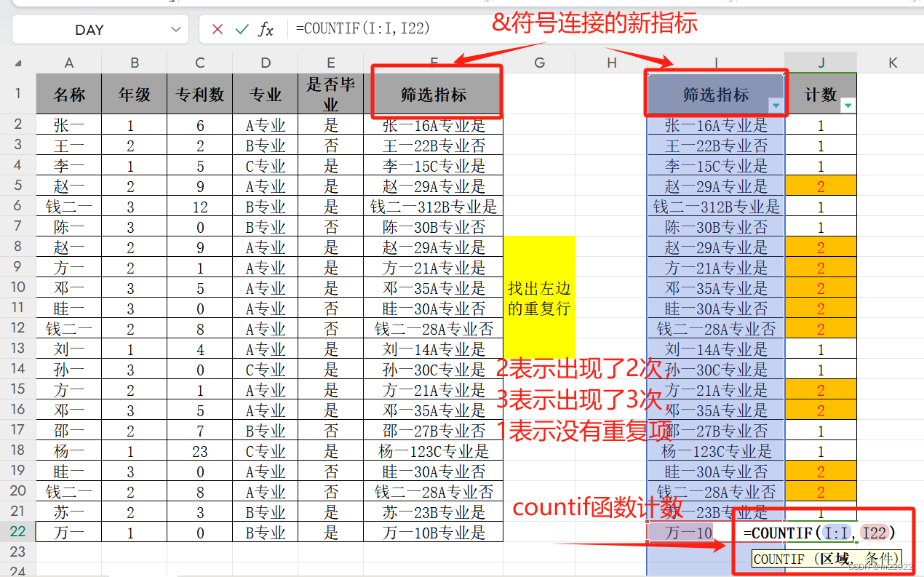Select B专业 cell in row 3
Screen dimensions: 924x577
click(266, 145)
